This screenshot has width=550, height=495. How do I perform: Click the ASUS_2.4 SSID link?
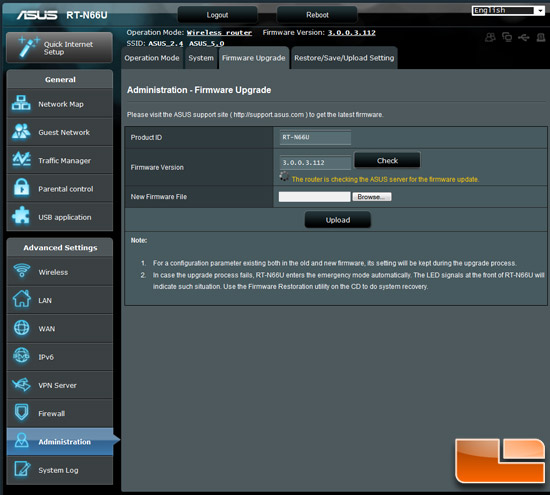(x=166, y=44)
